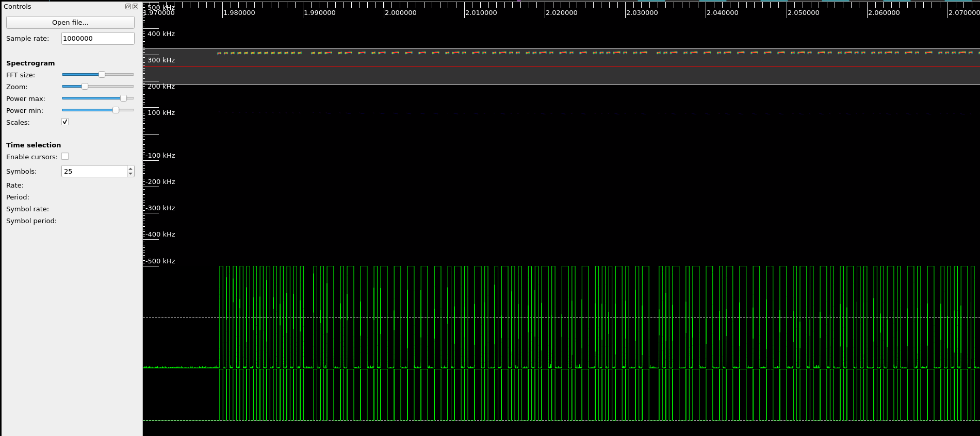
Task: Edit the Sample rate input field
Action: (98, 39)
